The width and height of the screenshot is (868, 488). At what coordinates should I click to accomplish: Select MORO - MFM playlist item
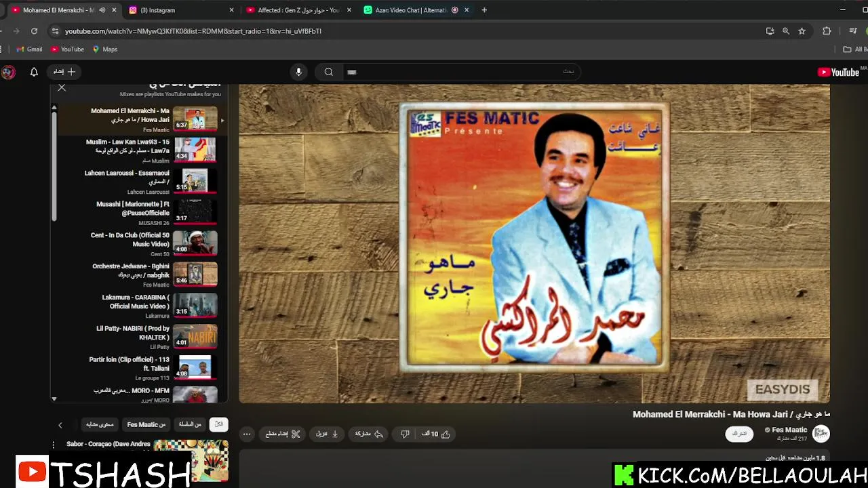pos(140,394)
